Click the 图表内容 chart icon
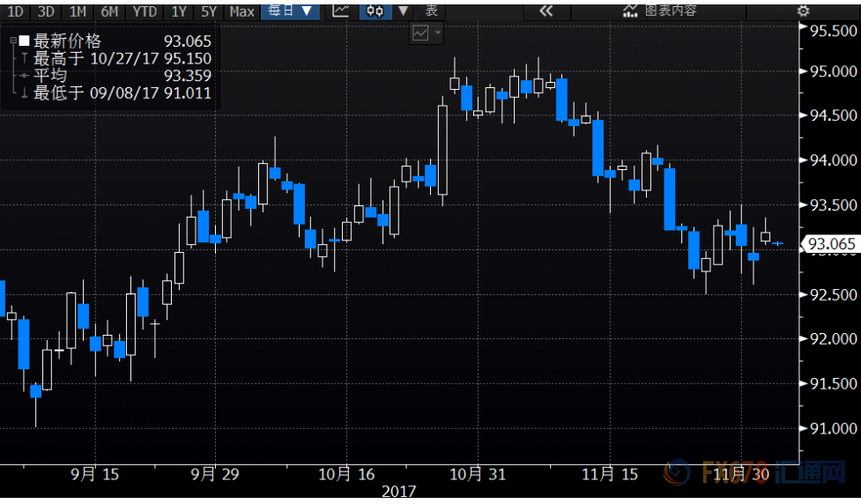 pos(630,11)
